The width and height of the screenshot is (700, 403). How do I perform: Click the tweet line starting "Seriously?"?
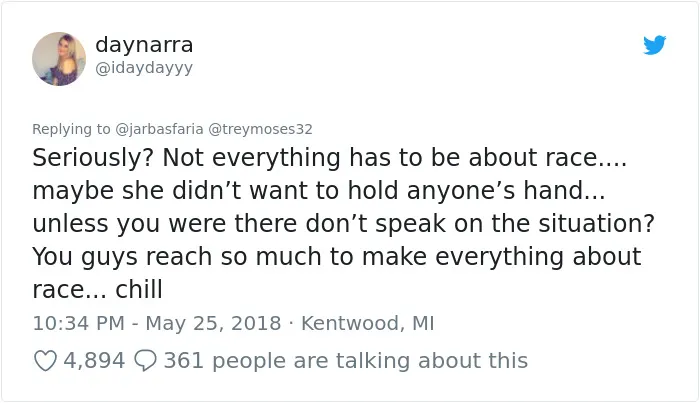(x=329, y=158)
